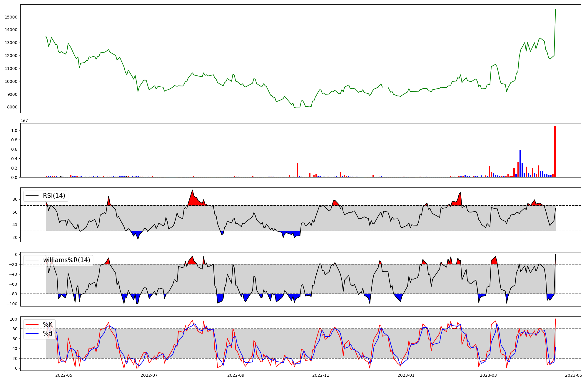Click the 1e7 volume scale label

point(24,120)
